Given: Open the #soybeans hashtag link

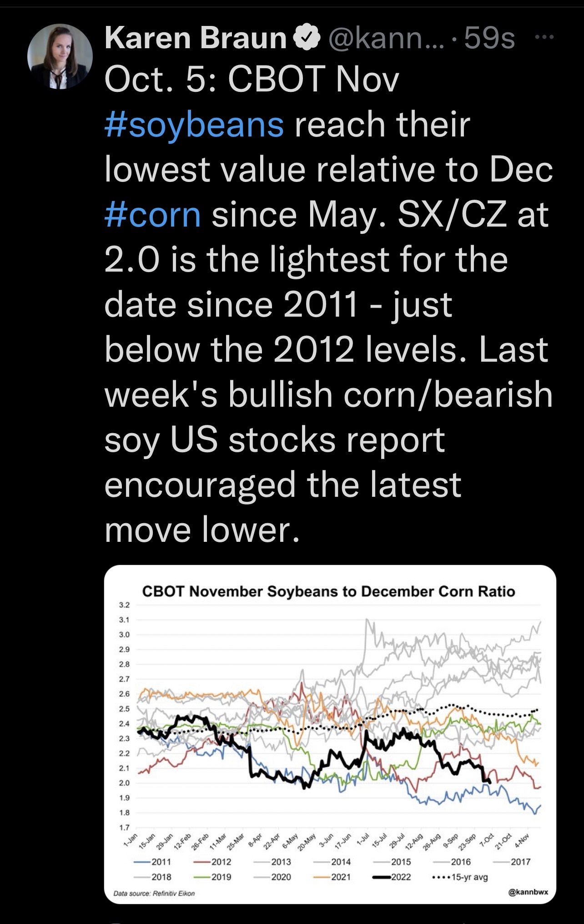Looking at the screenshot, I should 194,125.
